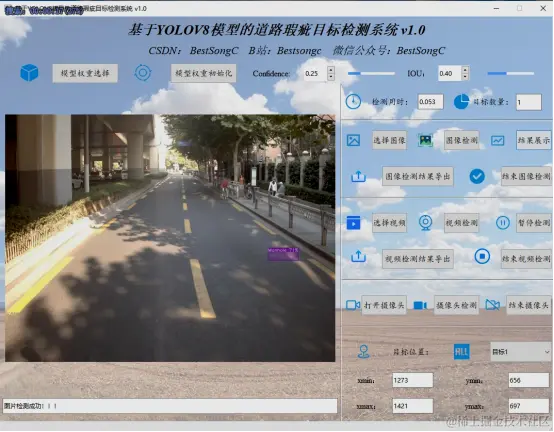The width and height of the screenshot is (554, 432).
Task: Click the 结束视频检测 button
Action: [x=526, y=259]
